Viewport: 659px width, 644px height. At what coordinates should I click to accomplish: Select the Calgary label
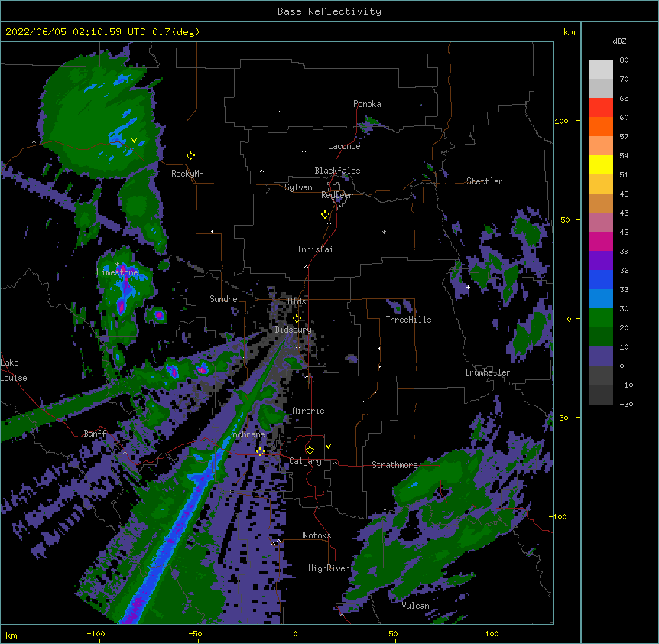pos(305,461)
